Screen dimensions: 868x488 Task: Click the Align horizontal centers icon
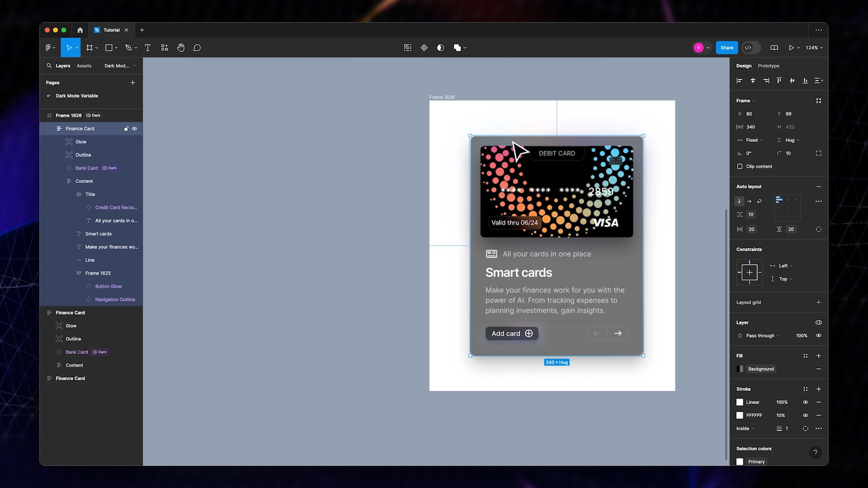[753, 80]
